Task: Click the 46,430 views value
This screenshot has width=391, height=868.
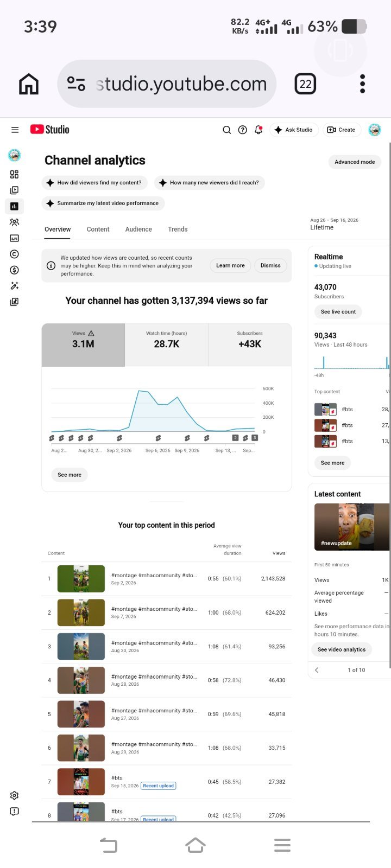Action: coord(277,680)
